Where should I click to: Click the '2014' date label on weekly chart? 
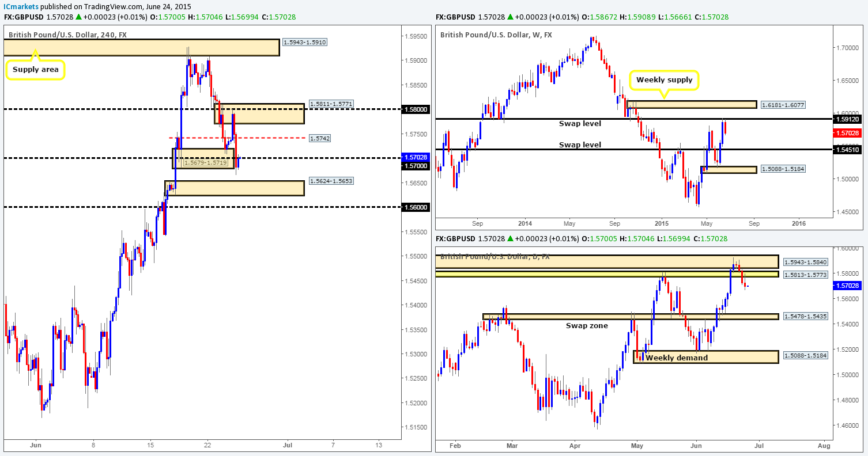525,223
